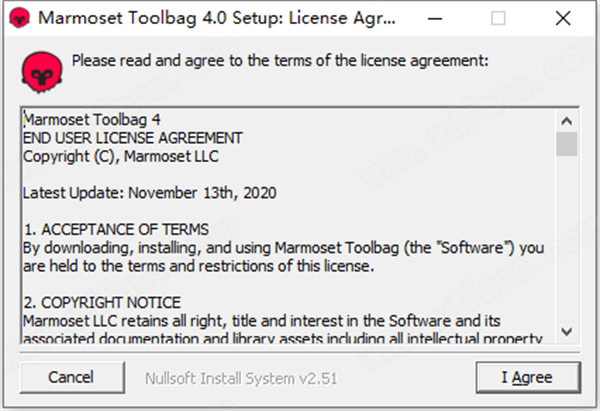Click the "2. COPYRIGHT NOTICE" heading
Screen dimensions: 600x411
(x=101, y=301)
